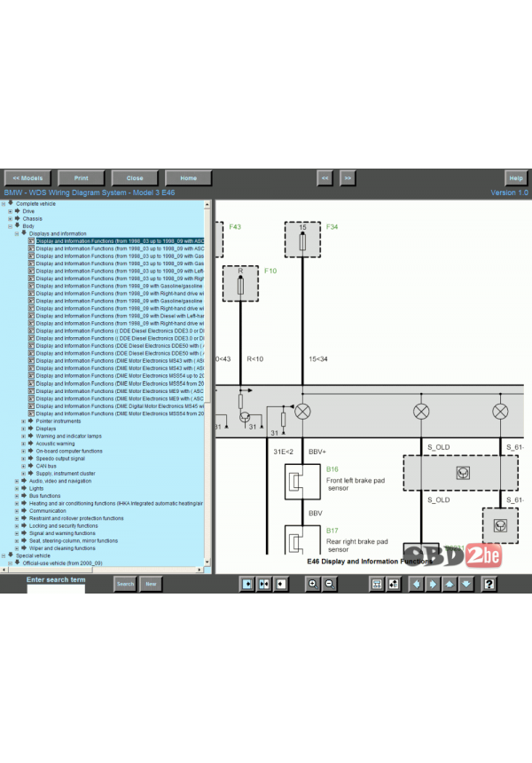532x763 pixels.
Task: Select the highlighted first Display and Information Functions entry
Action: 120,241
